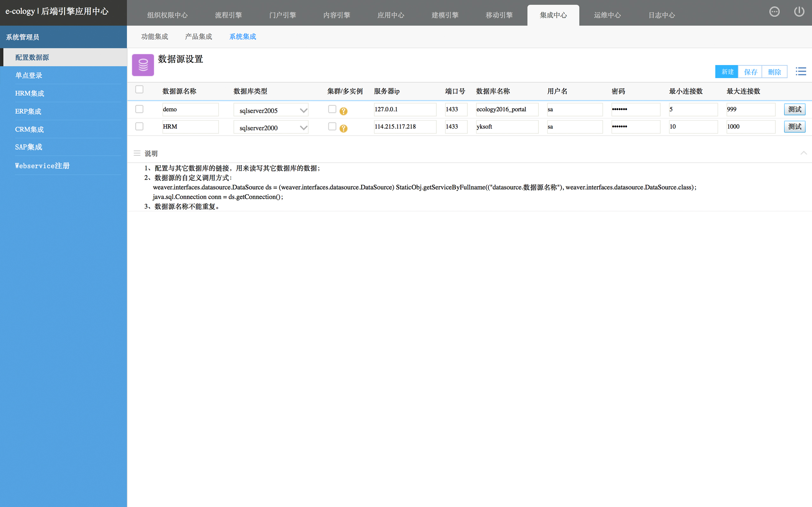Click the list menu icon beside Delete
The width and height of the screenshot is (812, 507).
pyautogui.click(x=801, y=71)
